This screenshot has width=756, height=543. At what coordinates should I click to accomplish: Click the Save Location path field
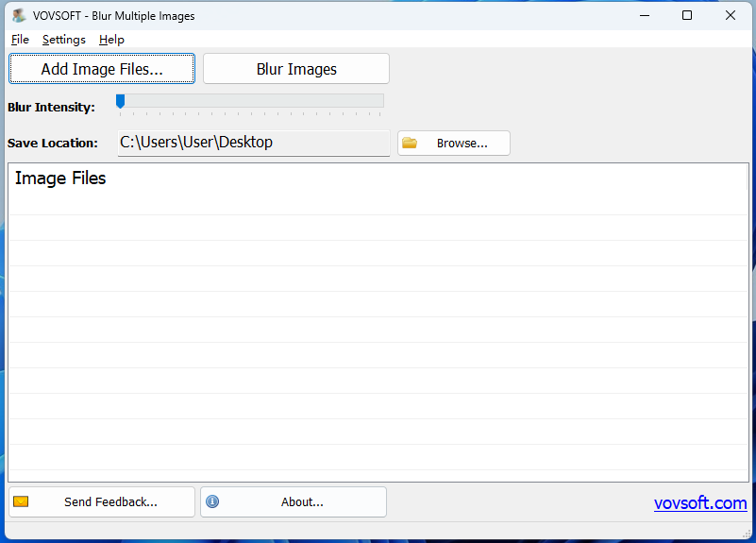click(x=254, y=143)
